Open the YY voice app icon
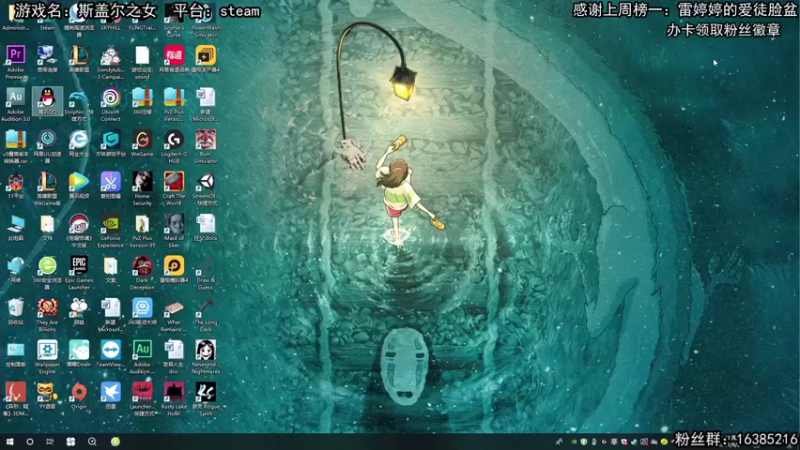 [x=47, y=396]
